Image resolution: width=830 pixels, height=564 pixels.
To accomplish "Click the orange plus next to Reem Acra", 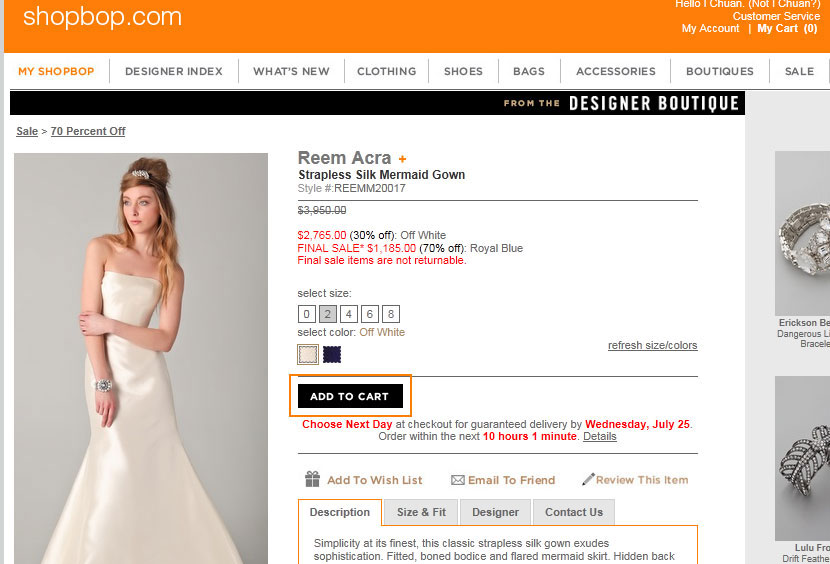I will 402,159.
